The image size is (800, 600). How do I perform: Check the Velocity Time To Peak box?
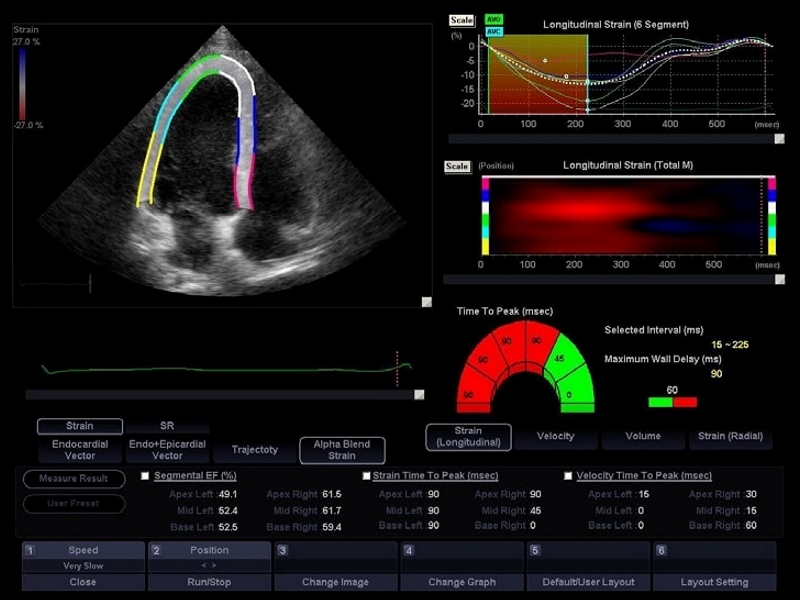pyautogui.click(x=568, y=476)
